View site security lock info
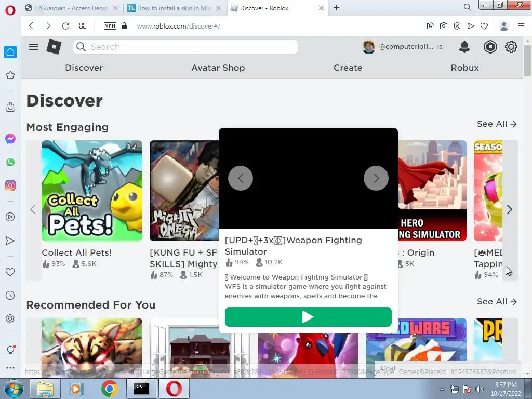Viewport: 532px width, 399px height. (x=124, y=26)
